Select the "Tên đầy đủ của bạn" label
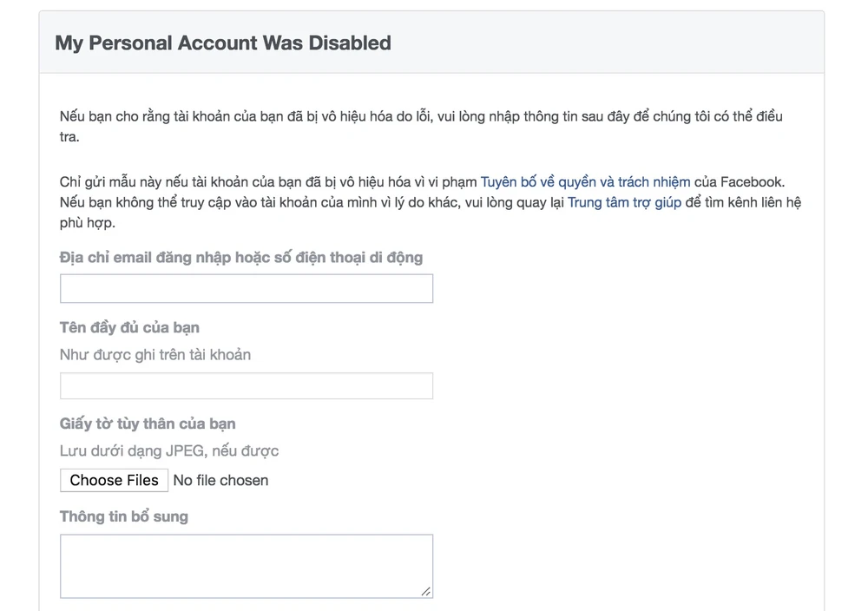This screenshot has width=868, height=611. pyautogui.click(x=129, y=327)
